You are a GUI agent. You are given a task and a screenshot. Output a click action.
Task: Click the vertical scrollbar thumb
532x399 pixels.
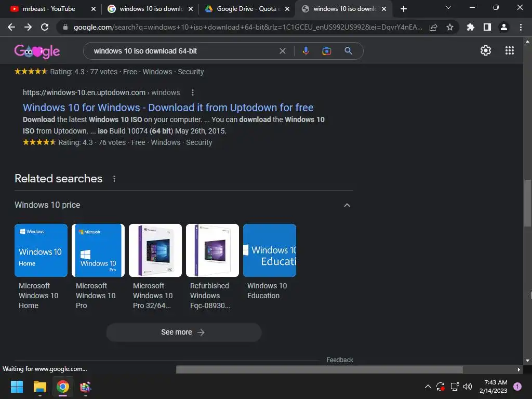tap(527, 203)
